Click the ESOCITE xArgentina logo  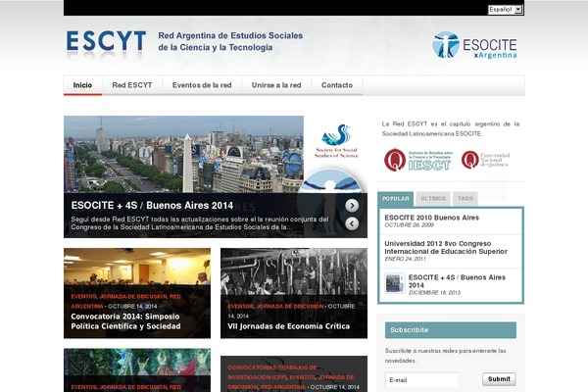[x=474, y=45]
